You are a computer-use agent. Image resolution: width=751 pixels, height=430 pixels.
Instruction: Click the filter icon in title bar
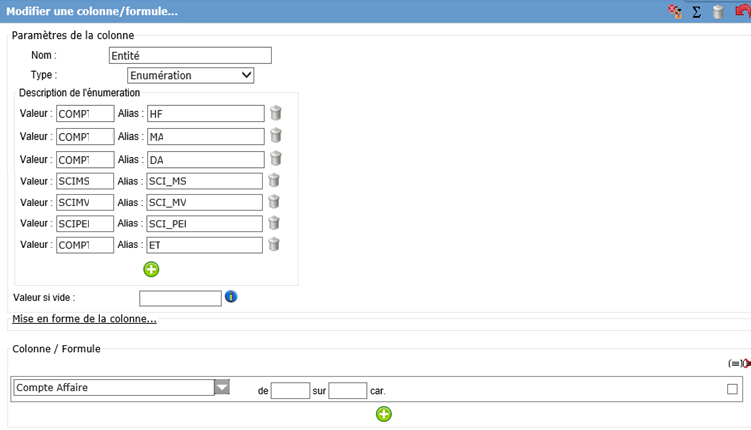pos(675,12)
